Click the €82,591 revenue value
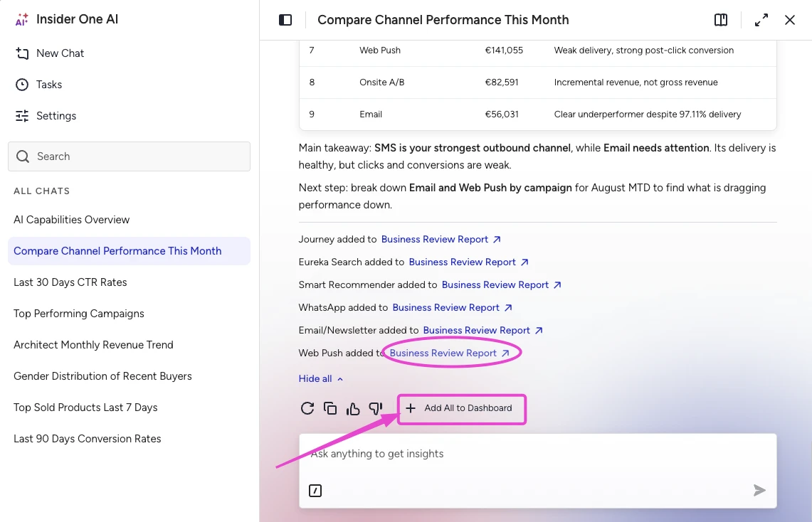This screenshot has width=812, height=522. click(x=501, y=82)
